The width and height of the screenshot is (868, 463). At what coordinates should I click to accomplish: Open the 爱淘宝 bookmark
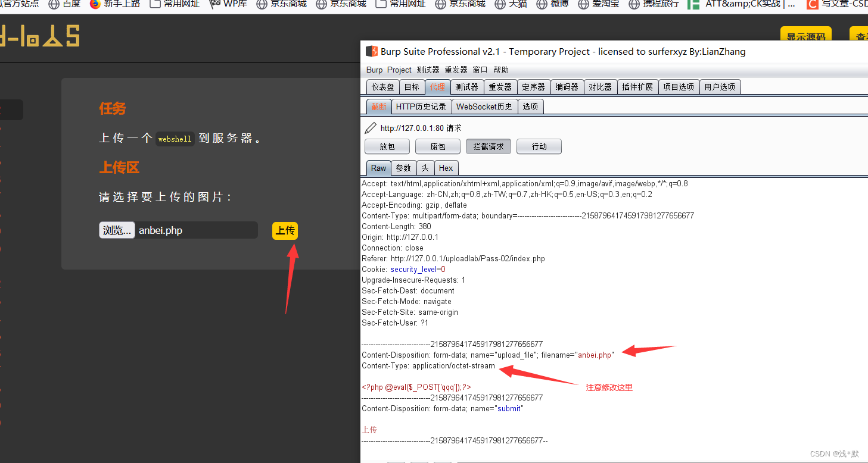pyautogui.click(x=598, y=4)
